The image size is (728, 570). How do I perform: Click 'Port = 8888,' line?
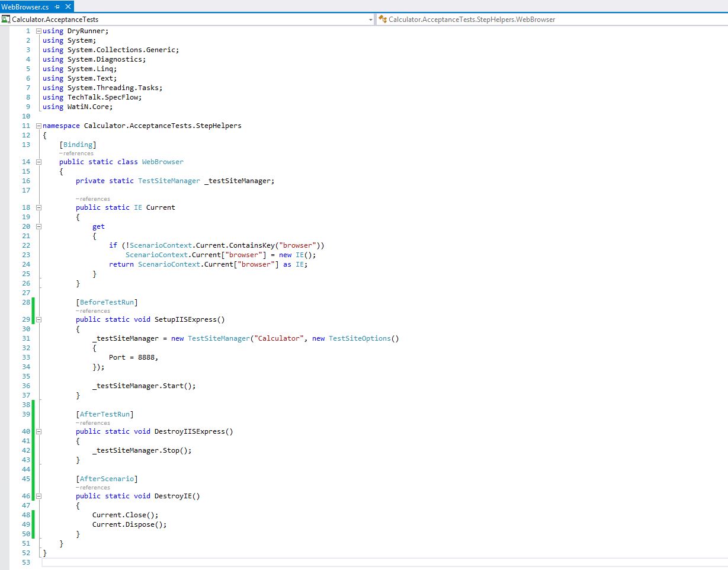tap(134, 357)
